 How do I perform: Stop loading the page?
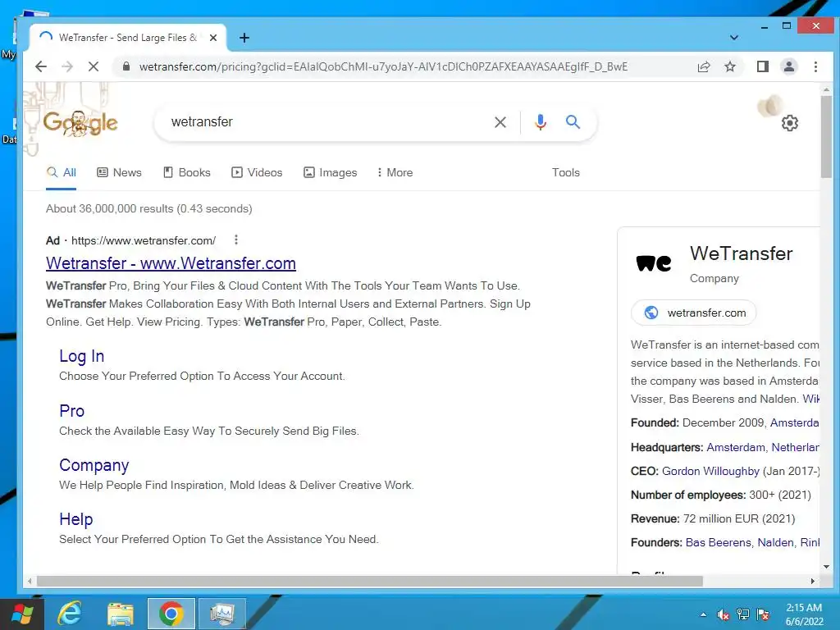tap(94, 66)
